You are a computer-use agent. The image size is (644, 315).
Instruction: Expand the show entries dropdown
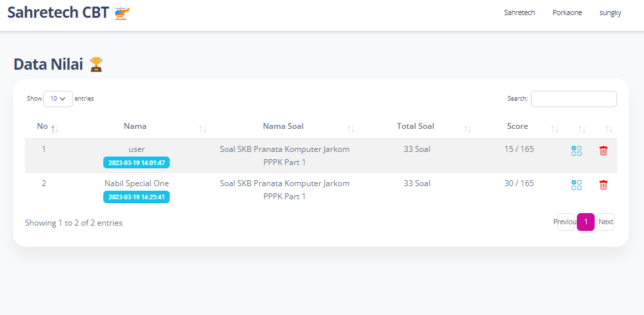point(58,99)
